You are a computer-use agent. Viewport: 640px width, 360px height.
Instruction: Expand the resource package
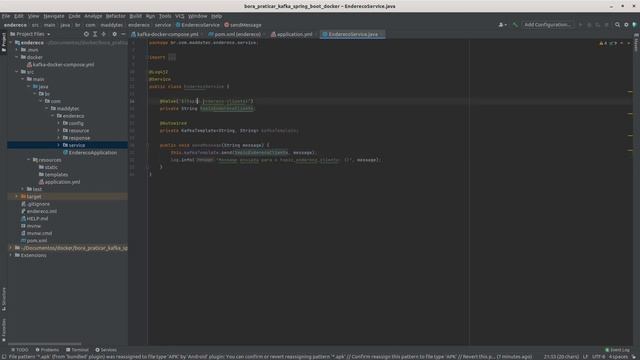pos(59,131)
